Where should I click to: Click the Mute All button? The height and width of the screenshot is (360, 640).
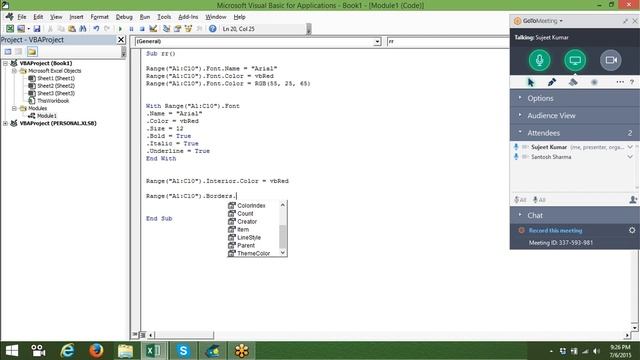pyautogui.click(x=520, y=200)
